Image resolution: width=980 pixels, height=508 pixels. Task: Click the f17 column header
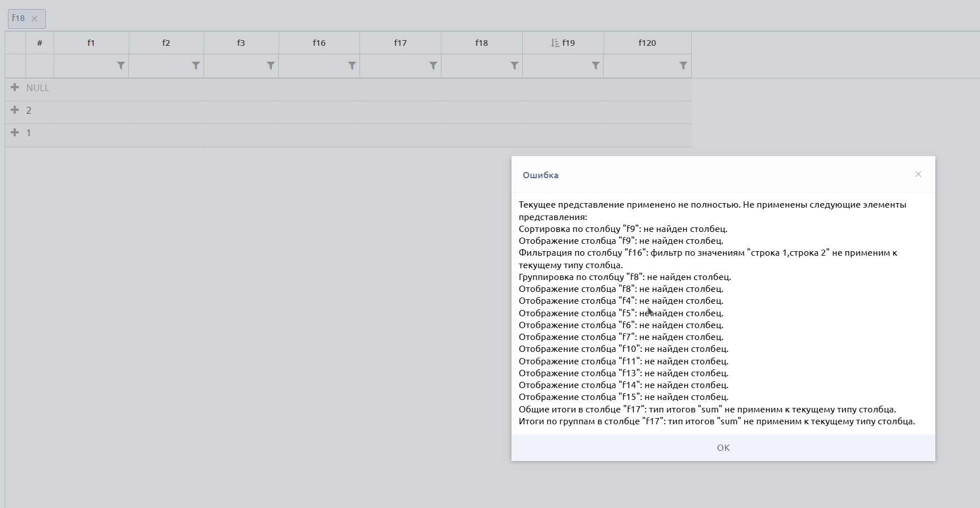400,43
